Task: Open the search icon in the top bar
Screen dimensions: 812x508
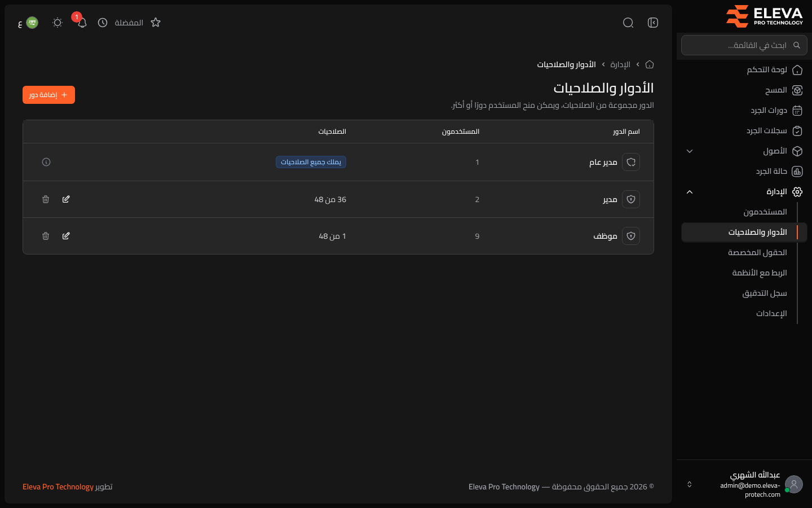Action: (x=628, y=23)
